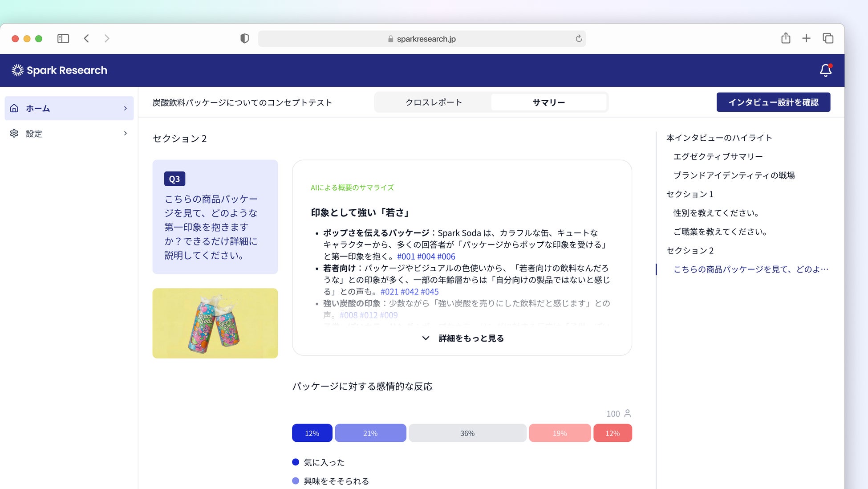The image size is (868, 489).
Task: Toggle the browser sidebar icon
Action: [63, 39]
